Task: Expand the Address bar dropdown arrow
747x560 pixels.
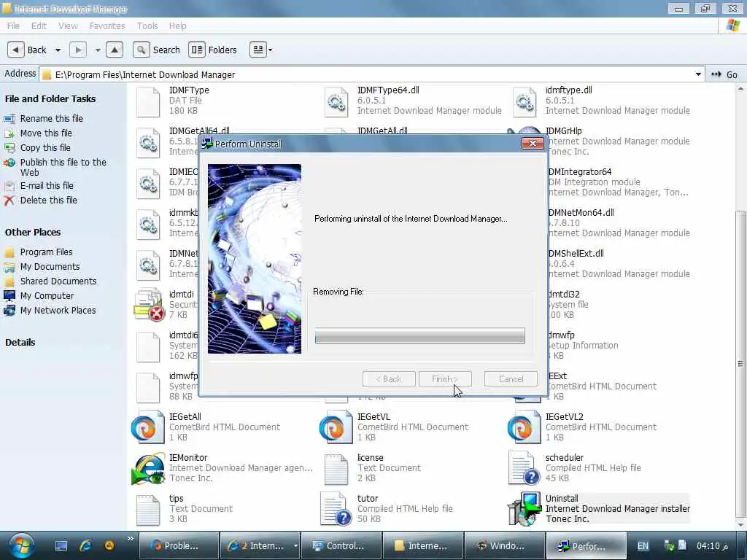Action: pyautogui.click(x=698, y=74)
